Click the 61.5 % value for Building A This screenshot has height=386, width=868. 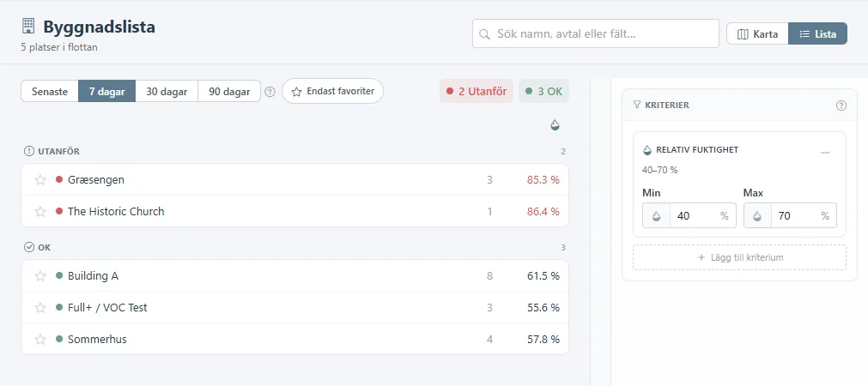tap(543, 276)
